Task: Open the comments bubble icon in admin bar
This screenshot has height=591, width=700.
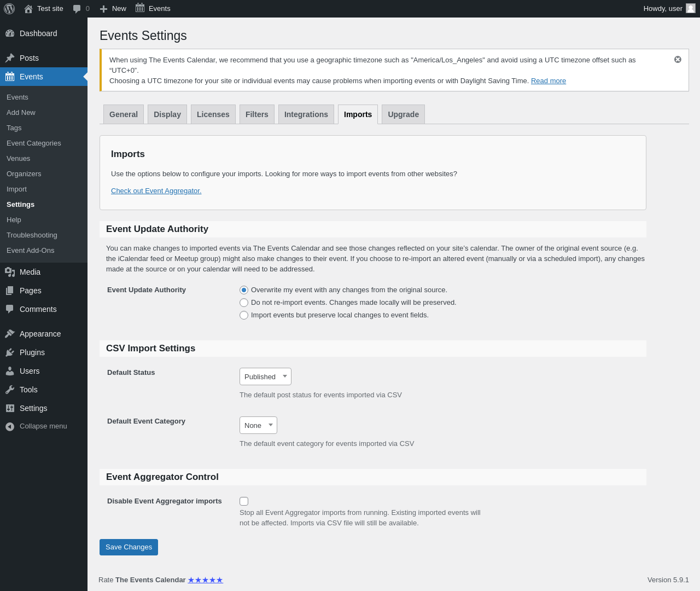Action: pos(77,9)
